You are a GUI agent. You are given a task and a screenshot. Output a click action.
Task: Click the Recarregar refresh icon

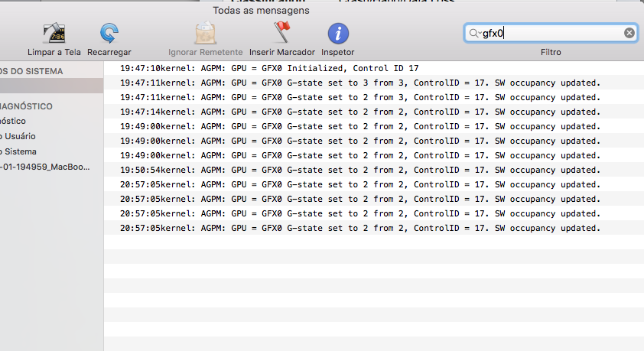point(109,33)
